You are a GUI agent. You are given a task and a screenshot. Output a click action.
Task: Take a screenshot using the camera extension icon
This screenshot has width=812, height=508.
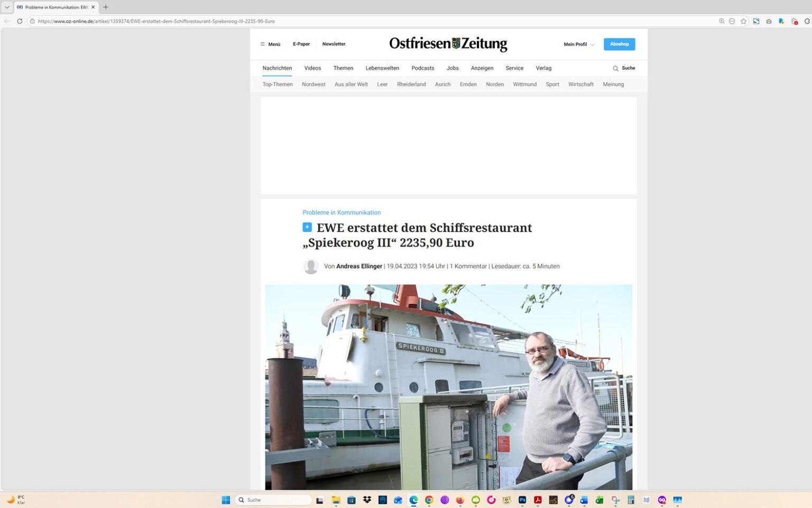[x=769, y=21]
